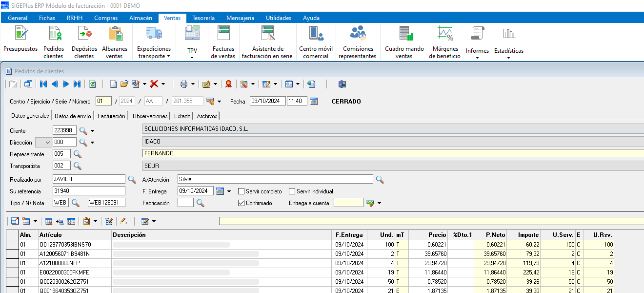Image resolution: width=644 pixels, height=293 pixels.
Task: Click the Descripción column header
Action: point(222,235)
